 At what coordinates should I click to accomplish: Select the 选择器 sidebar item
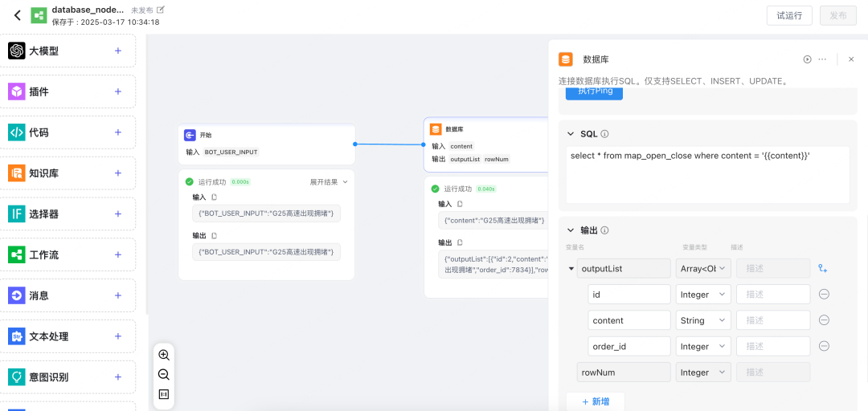(68, 214)
